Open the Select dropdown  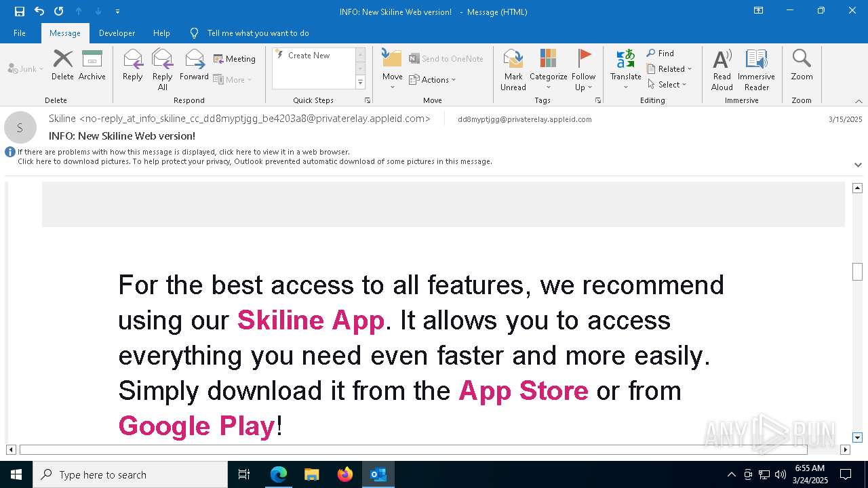[667, 84]
